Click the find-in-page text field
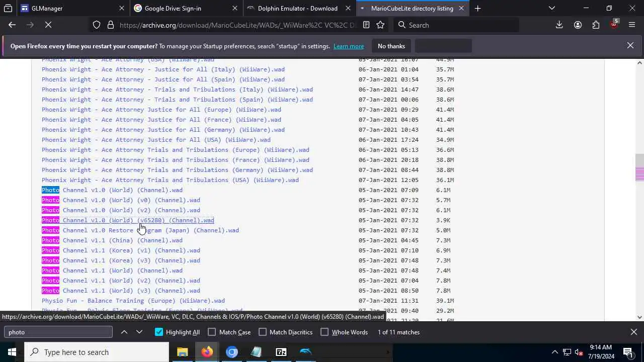644x362 pixels. pos(58,332)
